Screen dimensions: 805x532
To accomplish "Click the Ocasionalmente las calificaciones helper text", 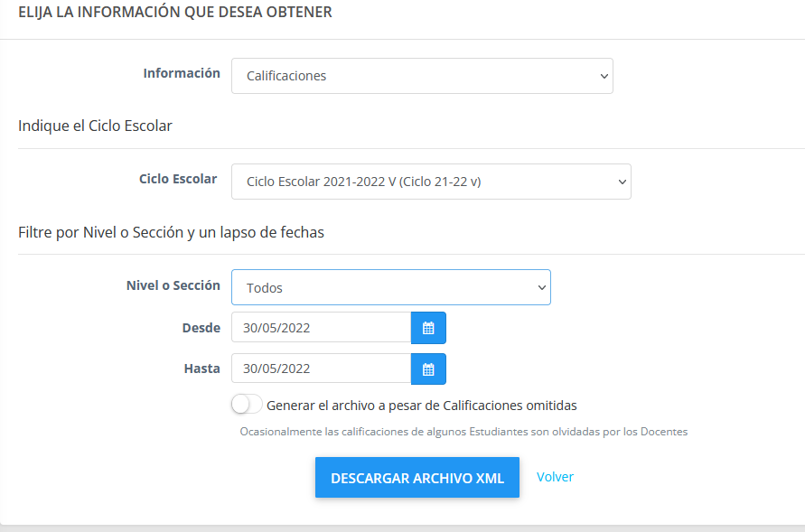I will click(463, 432).
